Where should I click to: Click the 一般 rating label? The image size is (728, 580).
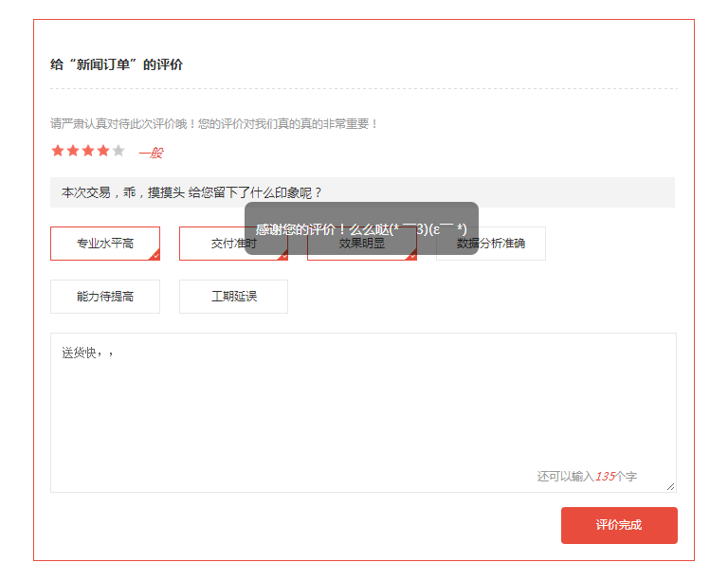point(151,153)
